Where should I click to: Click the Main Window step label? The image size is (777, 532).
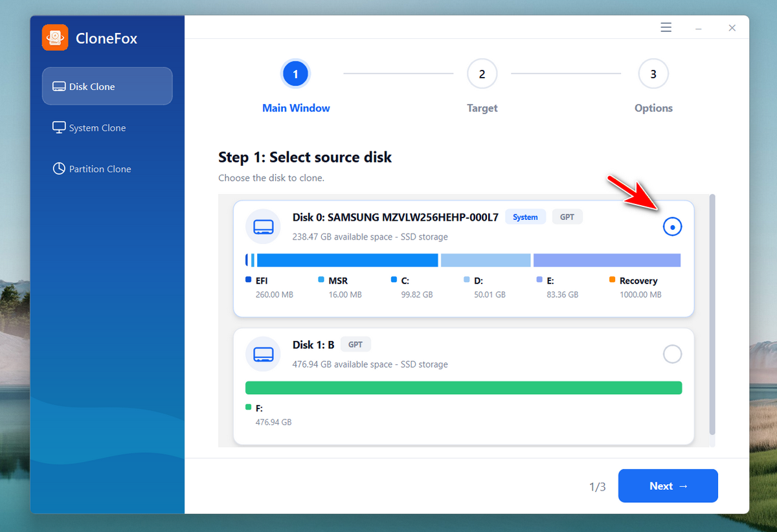(x=296, y=108)
